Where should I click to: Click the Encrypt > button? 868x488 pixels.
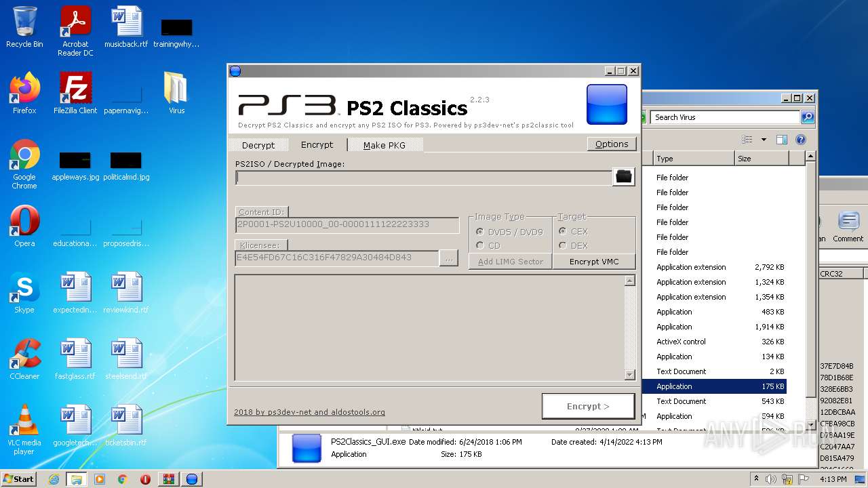588,406
